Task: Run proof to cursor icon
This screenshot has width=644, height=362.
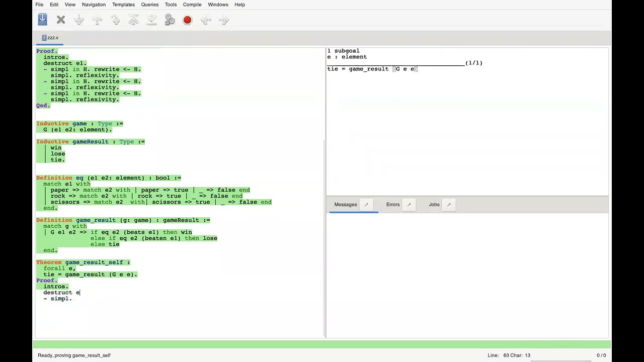Action: pos(115,20)
